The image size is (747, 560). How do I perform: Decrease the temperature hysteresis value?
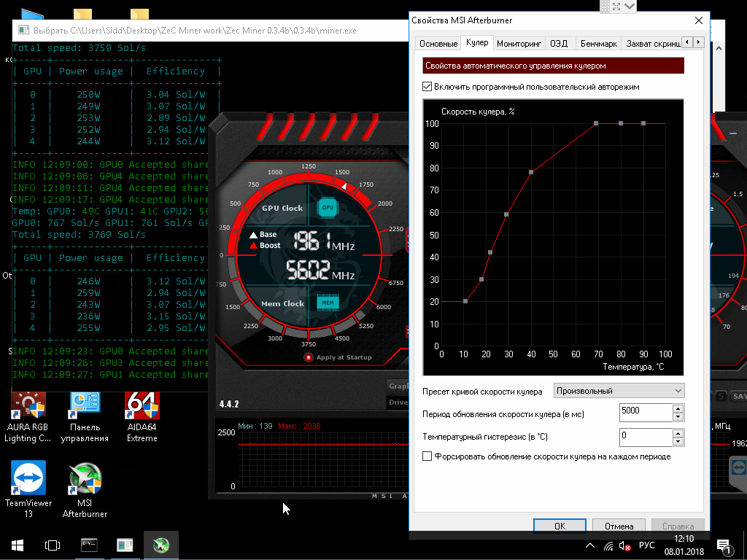[678, 442]
